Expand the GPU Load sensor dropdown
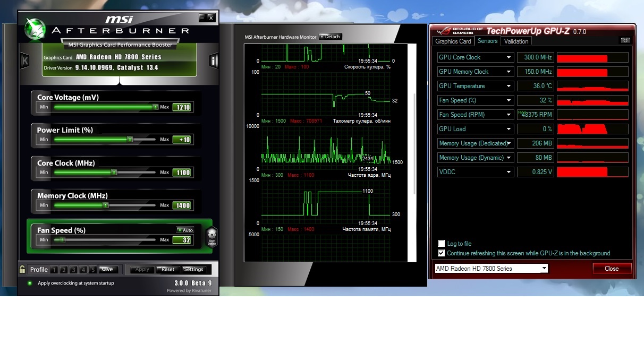Viewport: 644px width, 344px height. point(509,129)
